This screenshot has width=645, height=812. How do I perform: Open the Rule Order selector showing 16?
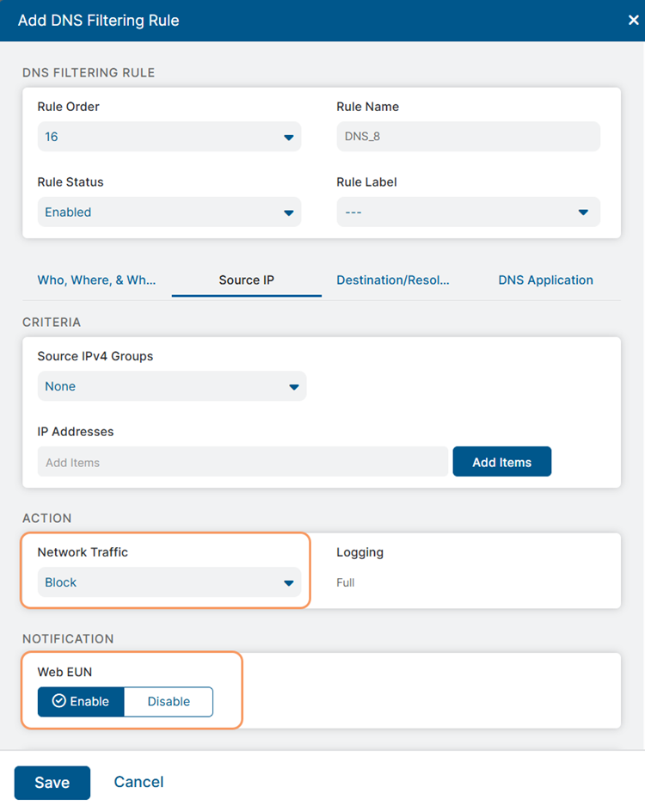point(169,136)
